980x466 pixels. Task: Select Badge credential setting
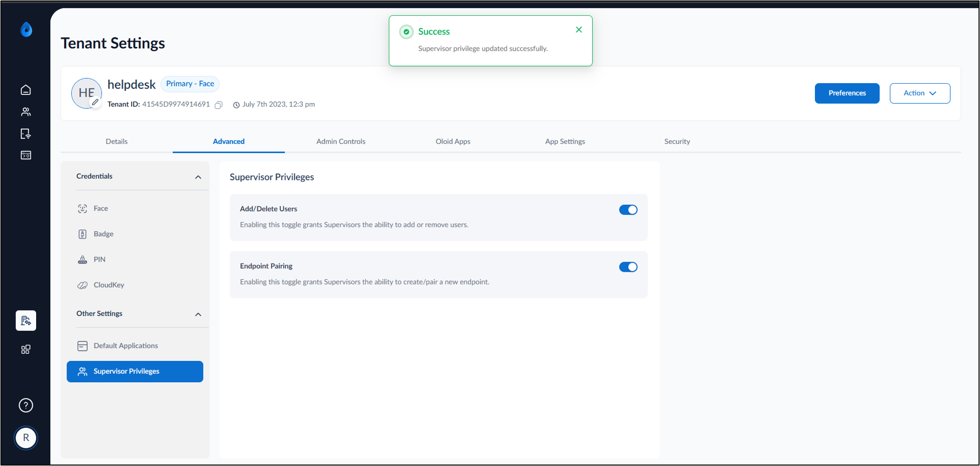click(135, 234)
